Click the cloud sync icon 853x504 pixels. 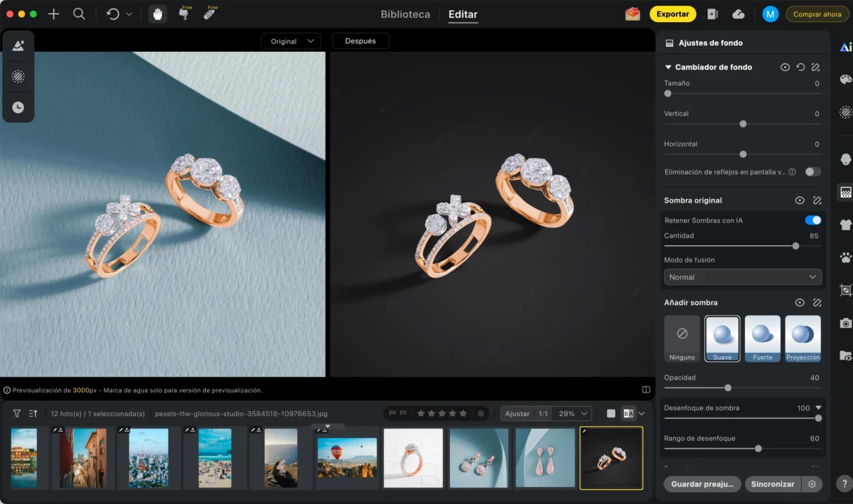(738, 14)
